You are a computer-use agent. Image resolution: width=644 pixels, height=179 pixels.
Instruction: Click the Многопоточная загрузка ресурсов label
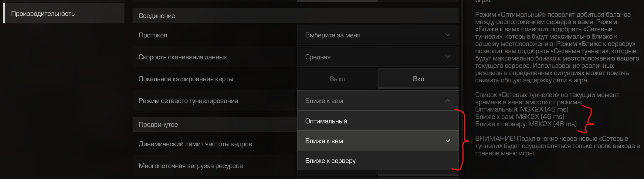191,166
